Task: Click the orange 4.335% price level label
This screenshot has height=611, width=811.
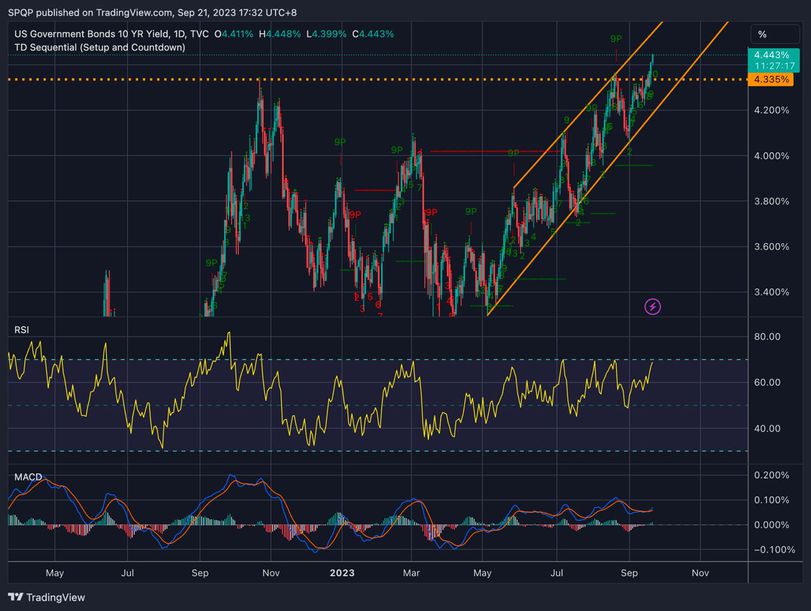Action: 771,80
